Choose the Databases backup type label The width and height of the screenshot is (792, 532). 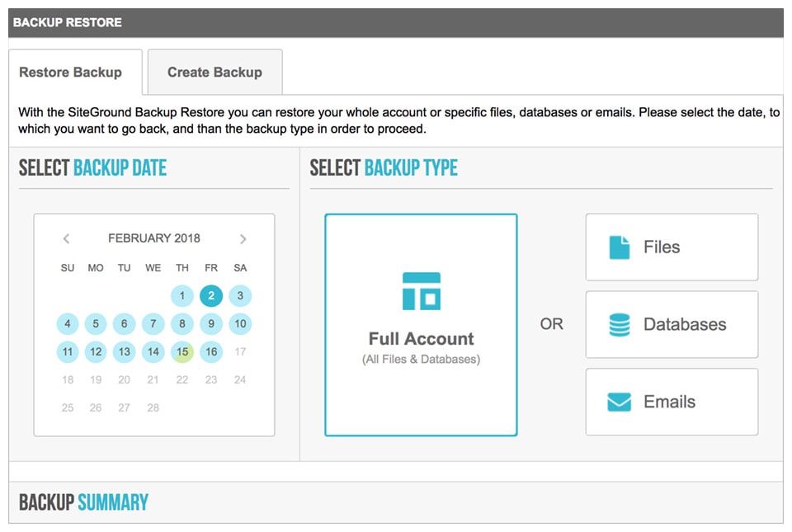(x=685, y=324)
